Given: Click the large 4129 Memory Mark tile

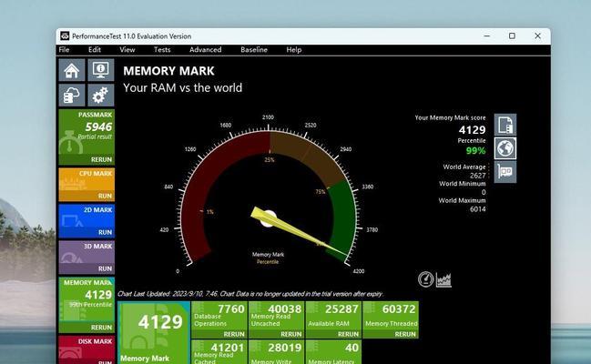Looking at the screenshot, I should point(154,333).
